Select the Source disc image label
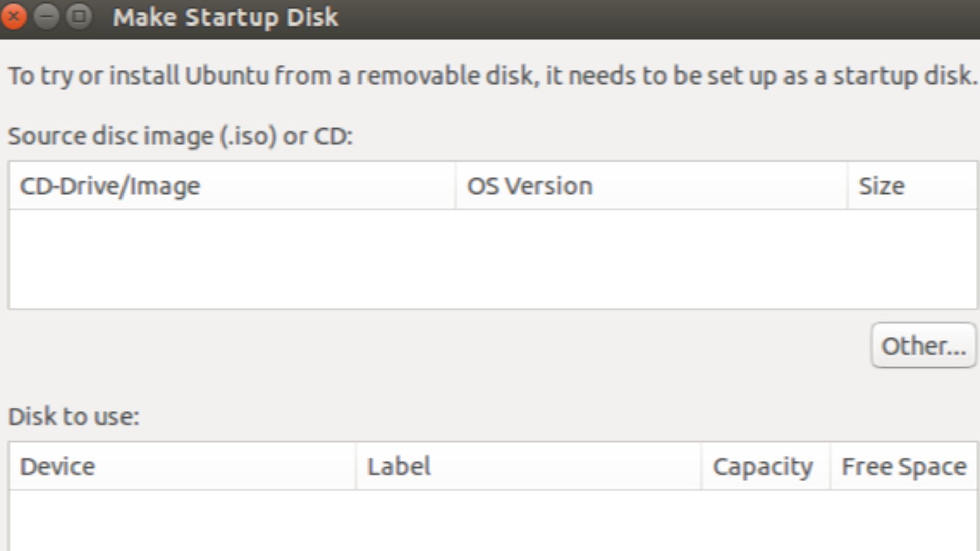Image resolution: width=980 pixels, height=551 pixels. (x=180, y=136)
